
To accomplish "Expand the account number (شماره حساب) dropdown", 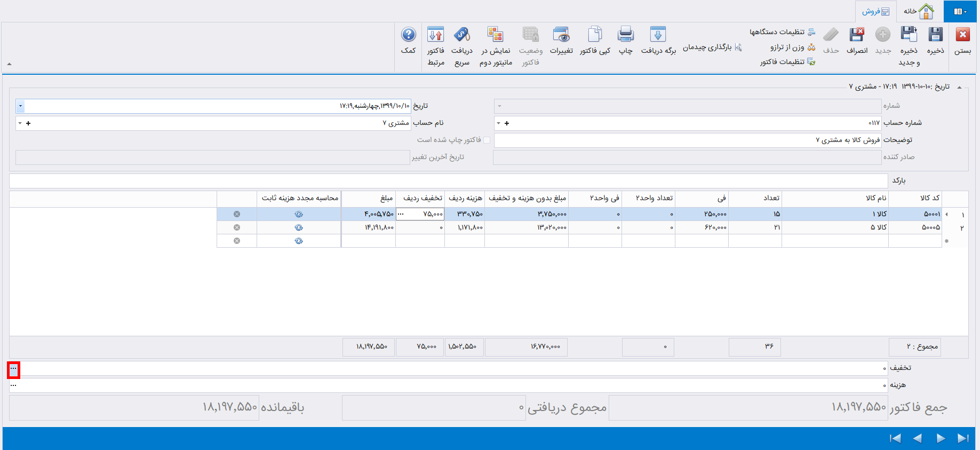I will click(x=498, y=123).
